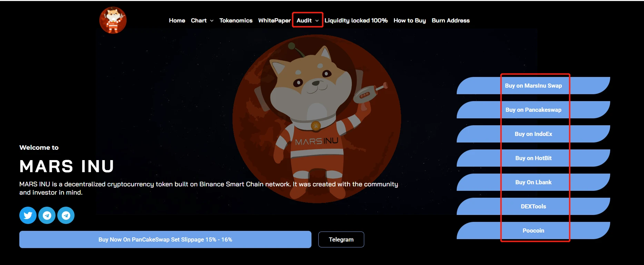Go to the Home nav item
The width and height of the screenshot is (644, 265).
pyautogui.click(x=177, y=20)
